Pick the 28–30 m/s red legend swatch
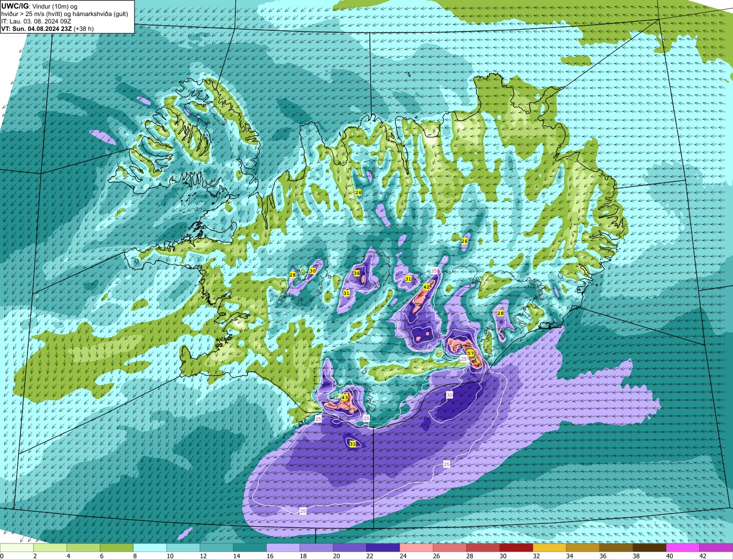The width and height of the screenshot is (733, 560). (x=483, y=548)
